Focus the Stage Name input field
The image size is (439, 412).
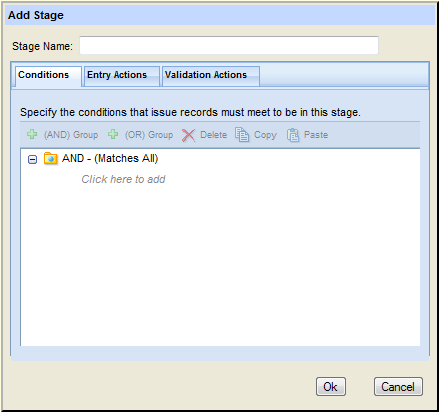229,45
